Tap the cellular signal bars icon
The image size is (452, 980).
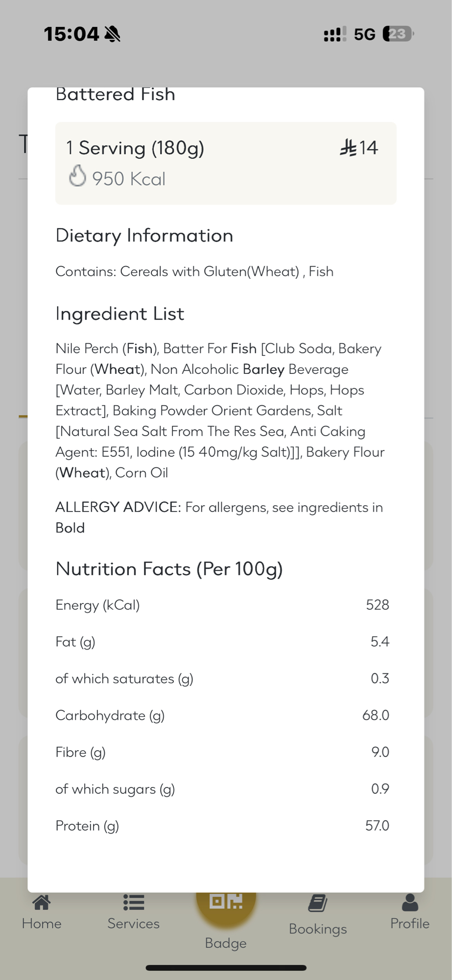[335, 34]
